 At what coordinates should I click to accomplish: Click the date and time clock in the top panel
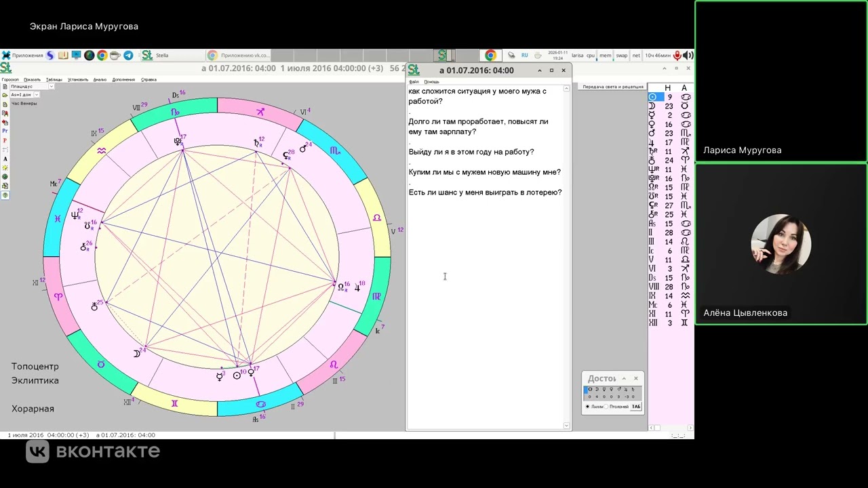(557, 56)
